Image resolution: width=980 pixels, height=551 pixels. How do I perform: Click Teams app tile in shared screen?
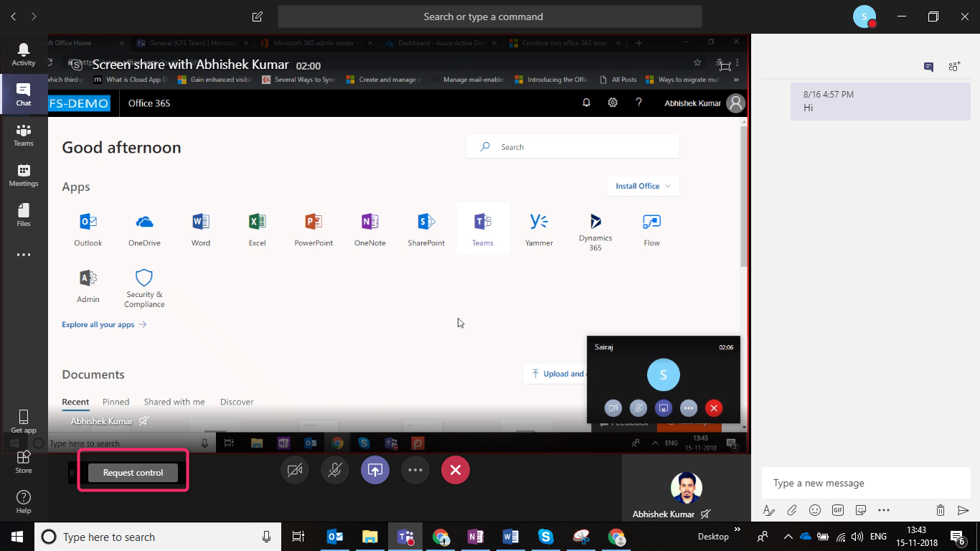(483, 229)
